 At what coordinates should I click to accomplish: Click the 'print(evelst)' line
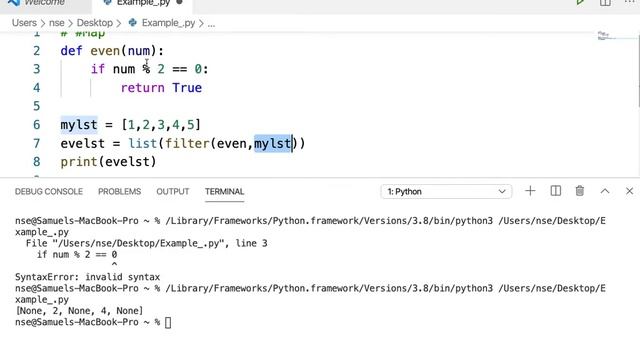coord(108,162)
